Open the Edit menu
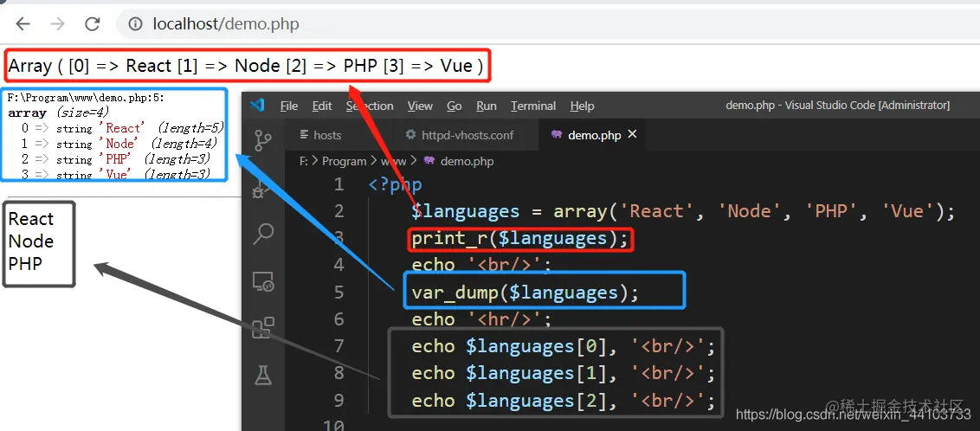The image size is (980, 431). tap(322, 106)
